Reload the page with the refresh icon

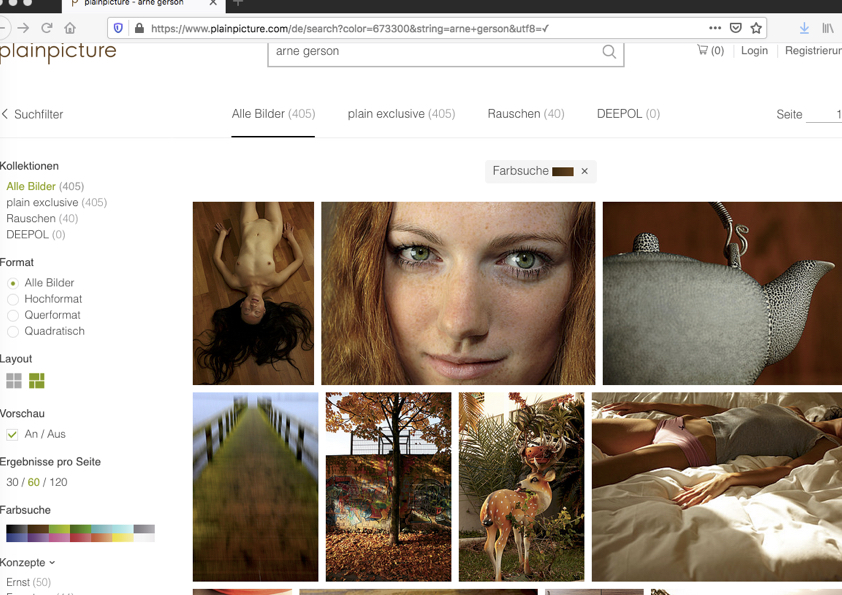point(47,28)
